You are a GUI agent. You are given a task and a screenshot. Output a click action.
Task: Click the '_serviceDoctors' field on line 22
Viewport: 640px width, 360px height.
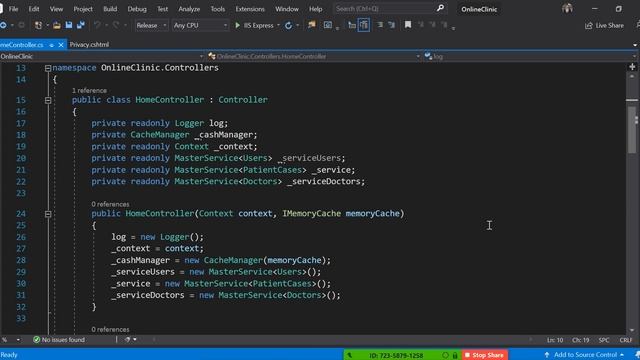324,181
